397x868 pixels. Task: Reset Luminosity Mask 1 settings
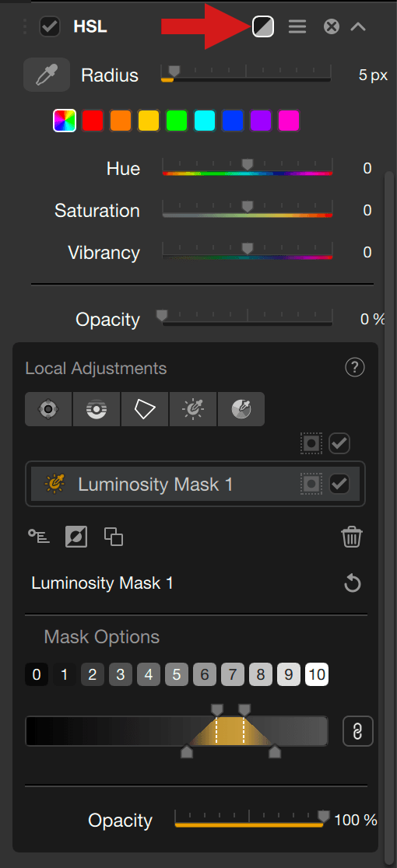[352, 583]
